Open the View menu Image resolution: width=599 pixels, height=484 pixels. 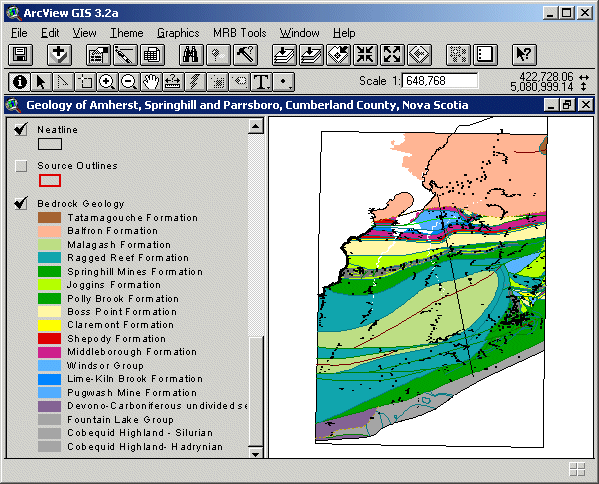coord(84,33)
